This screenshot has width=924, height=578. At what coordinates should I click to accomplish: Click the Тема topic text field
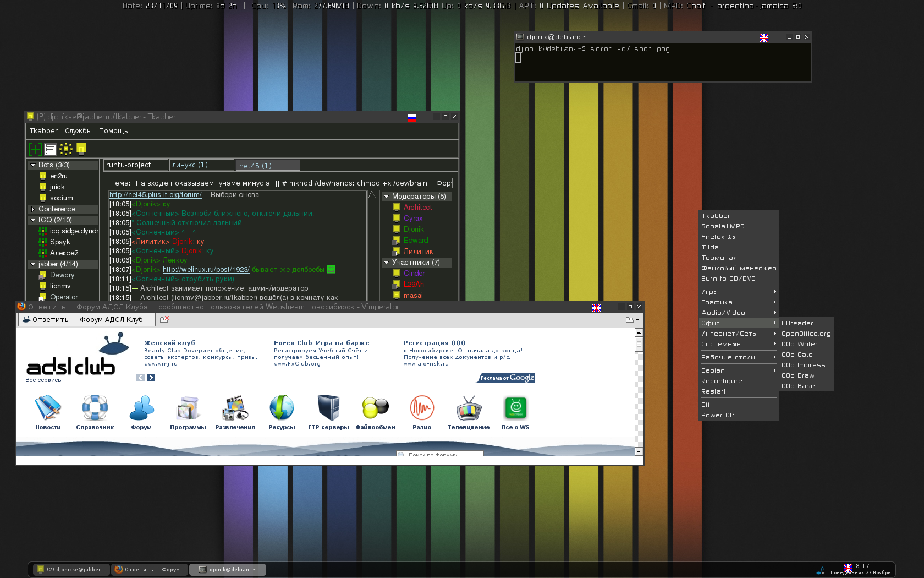click(293, 183)
